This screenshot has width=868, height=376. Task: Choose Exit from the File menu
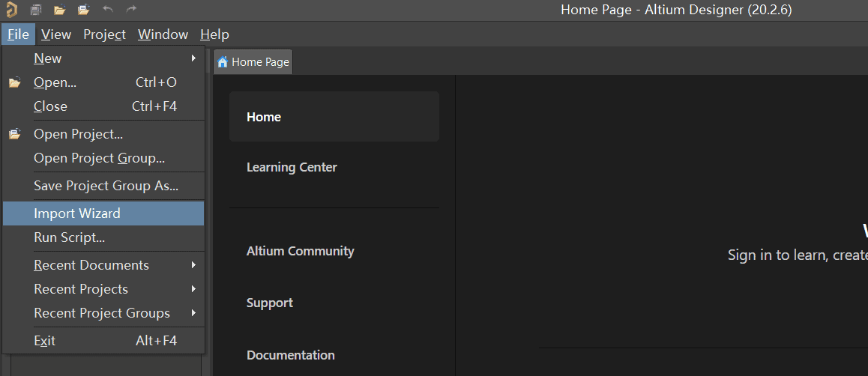[x=103, y=341]
